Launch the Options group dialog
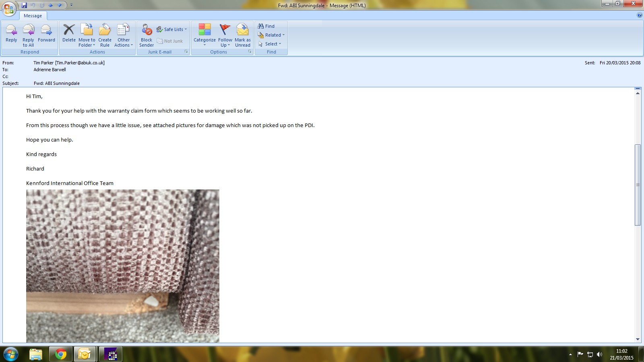This screenshot has height=362, width=644. click(250, 52)
